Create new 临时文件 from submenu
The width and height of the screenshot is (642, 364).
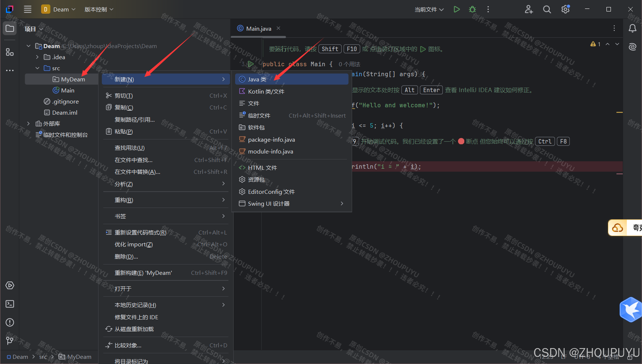click(292, 115)
